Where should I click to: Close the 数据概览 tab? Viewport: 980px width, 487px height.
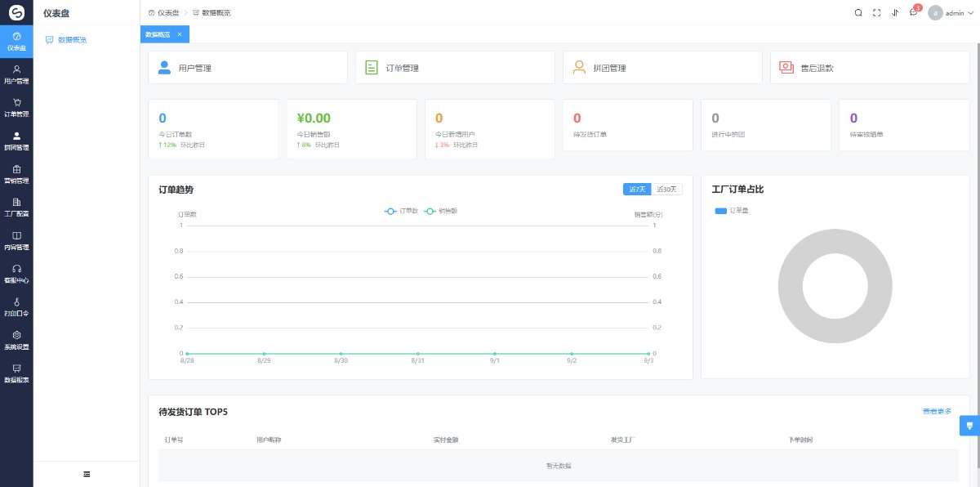click(180, 34)
